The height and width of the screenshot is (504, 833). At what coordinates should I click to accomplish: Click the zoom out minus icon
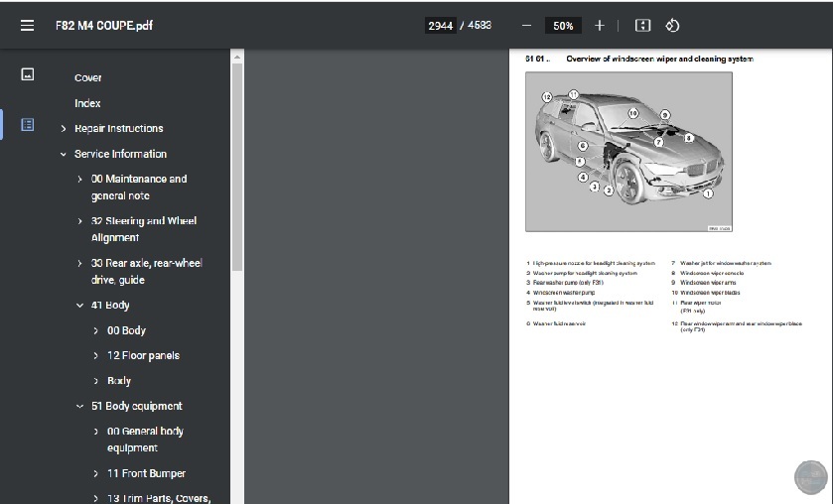(x=526, y=26)
